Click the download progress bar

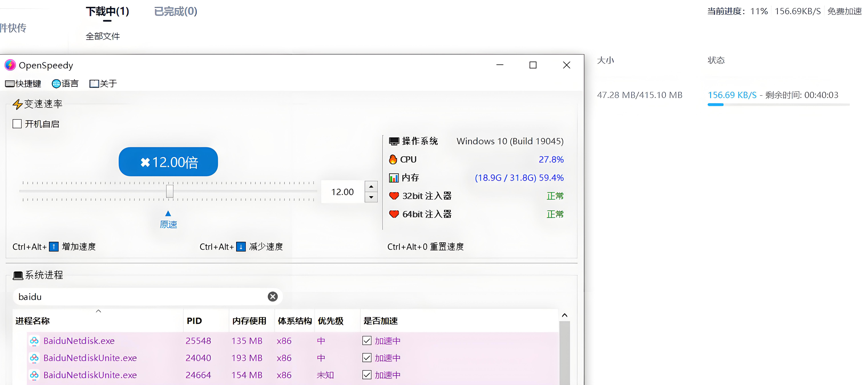pos(778,105)
